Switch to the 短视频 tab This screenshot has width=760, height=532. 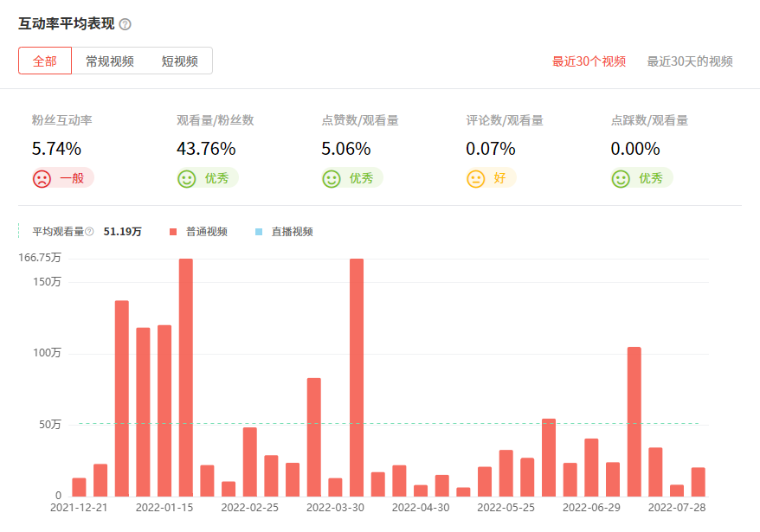click(x=179, y=61)
